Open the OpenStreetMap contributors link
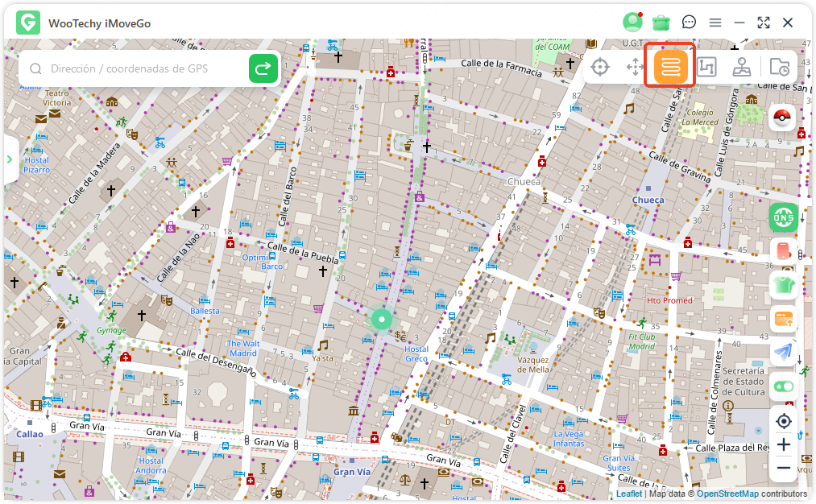The image size is (816, 504). [x=727, y=494]
